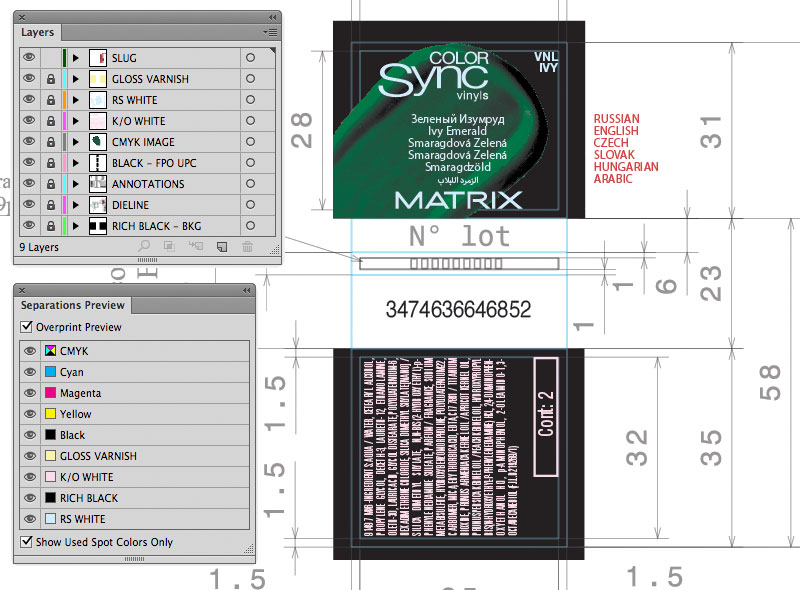Unlock the DIELINE layer
800x590 pixels.
(51, 205)
